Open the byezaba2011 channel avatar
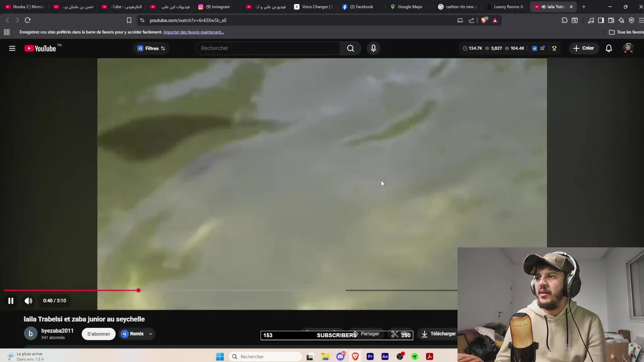Image resolution: width=644 pixels, height=362 pixels. tap(30, 333)
